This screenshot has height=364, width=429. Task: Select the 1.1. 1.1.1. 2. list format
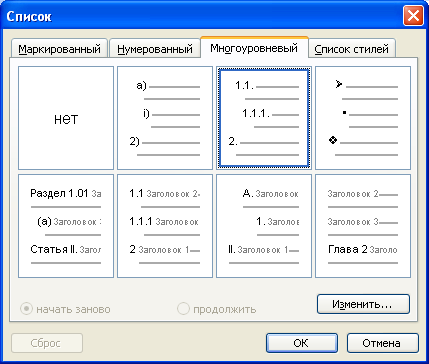(264, 118)
